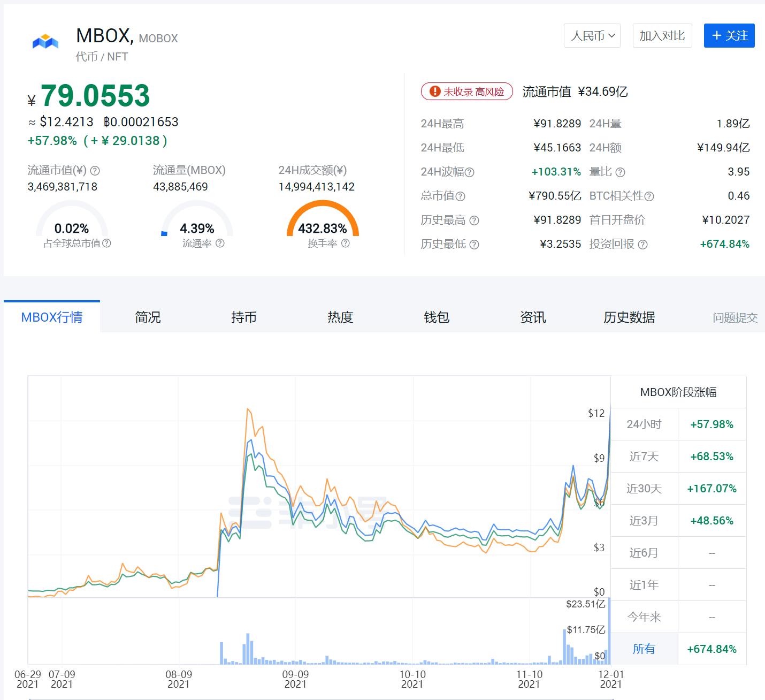The width and height of the screenshot is (765, 700).
Task: Click the 24H最低 value ¥45.1663
Action: pos(557,148)
